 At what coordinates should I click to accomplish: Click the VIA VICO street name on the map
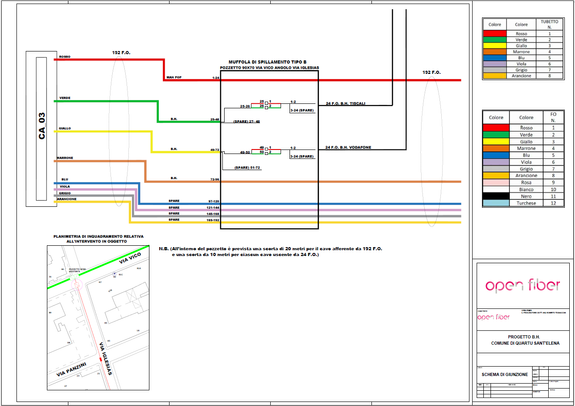tap(130, 258)
